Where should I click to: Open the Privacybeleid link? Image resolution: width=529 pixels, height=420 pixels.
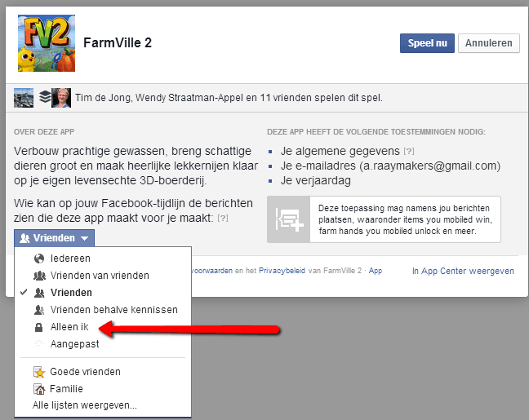(282, 271)
